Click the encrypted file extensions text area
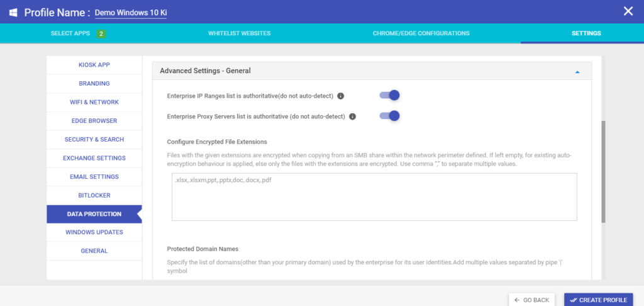Viewport: 644px width, 306px height. pyautogui.click(x=374, y=197)
